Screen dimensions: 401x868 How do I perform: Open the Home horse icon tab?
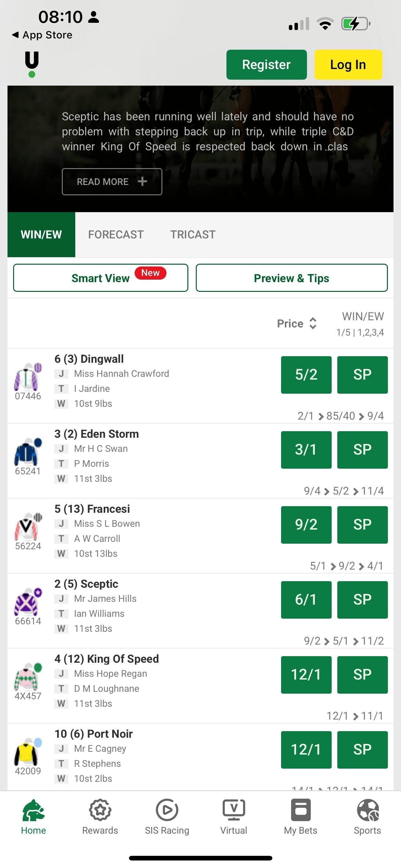33,810
